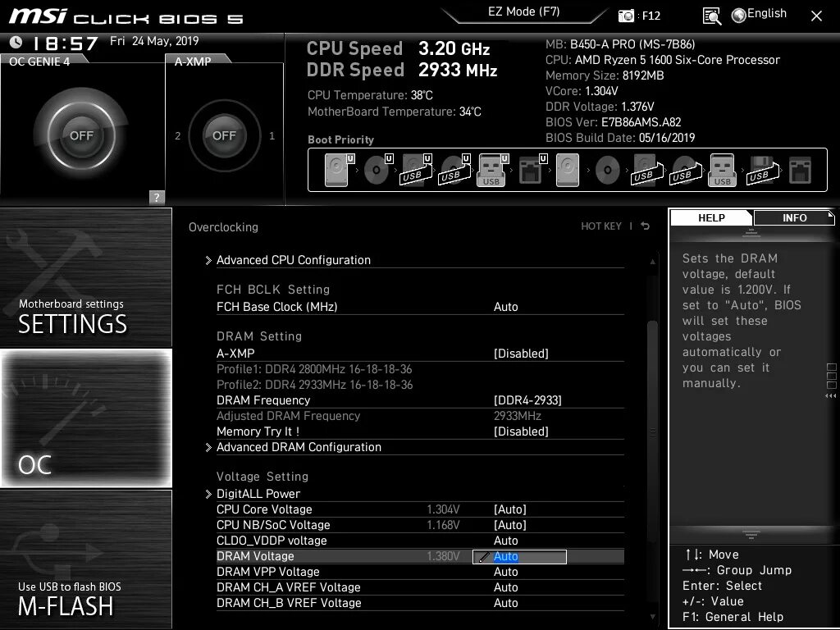Click the DRAM Voltage Auto input field
This screenshot has height=630, width=840.
click(519, 557)
